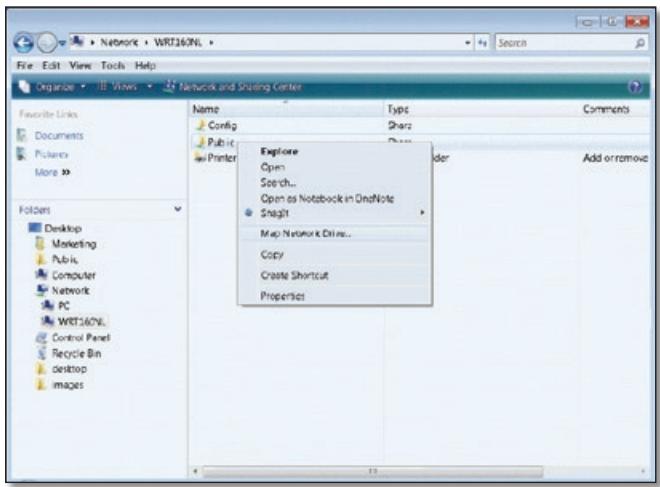Select Control Panel in folder tree
The width and height of the screenshot is (660, 487).
tap(81, 338)
